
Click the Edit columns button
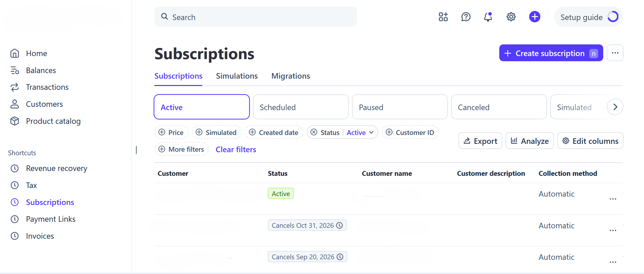point(590,141)
